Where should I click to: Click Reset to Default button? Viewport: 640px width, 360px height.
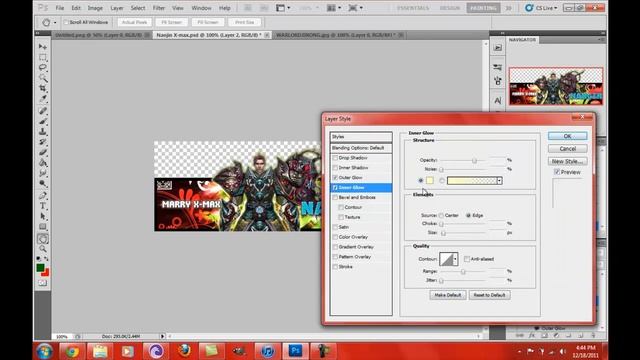tap(489, 295)
